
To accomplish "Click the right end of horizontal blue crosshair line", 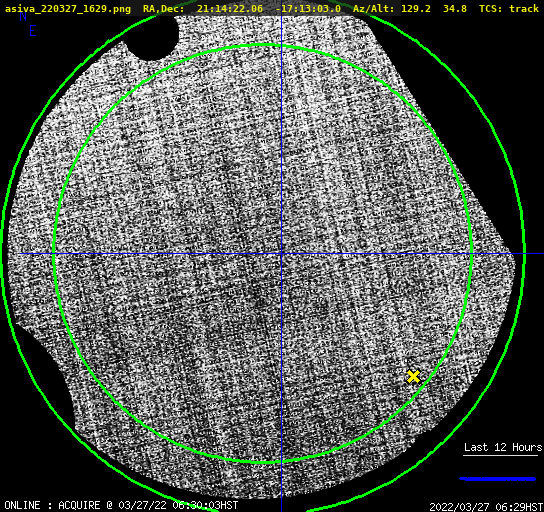I will pos(541,254).
